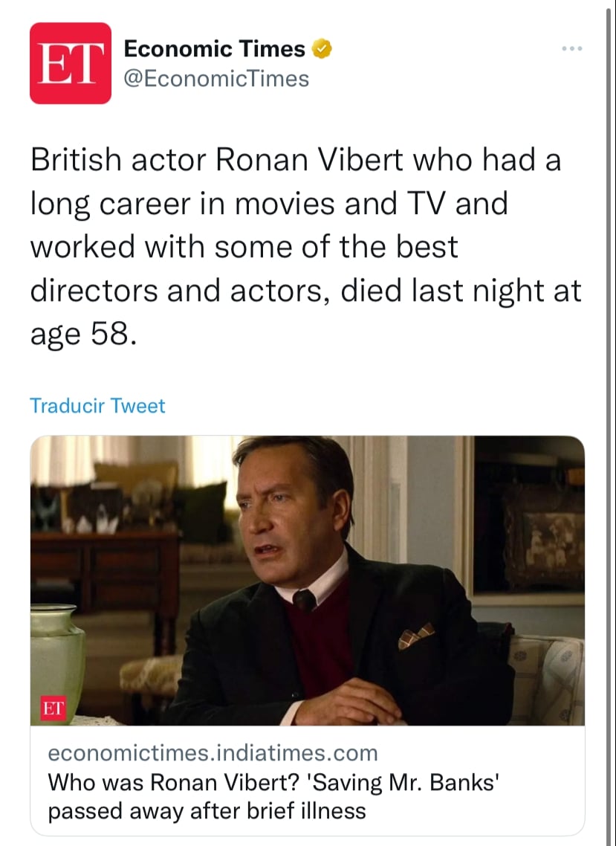
Task: Tap the 'worked with some of the best' line
Action: pyautogui.click(x=244, y=248)
